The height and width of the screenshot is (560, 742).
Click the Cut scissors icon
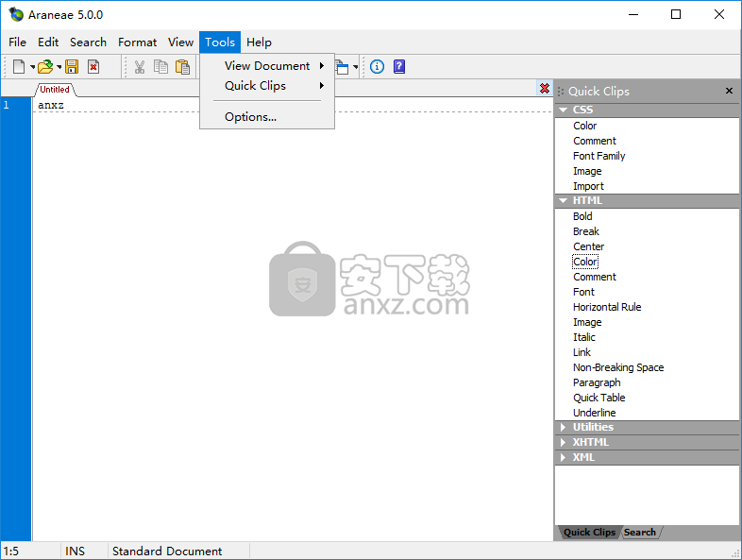pyautogui.click(x=139, y=67)
